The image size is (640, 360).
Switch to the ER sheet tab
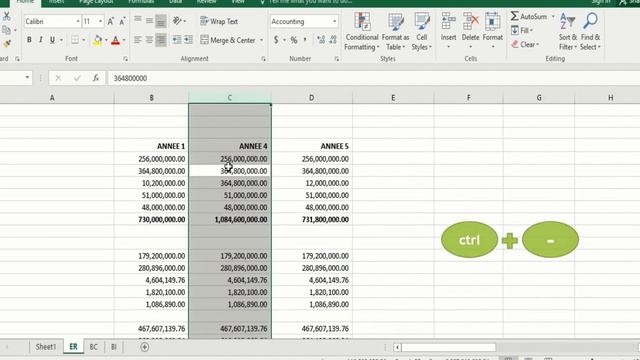coord(73,347)
